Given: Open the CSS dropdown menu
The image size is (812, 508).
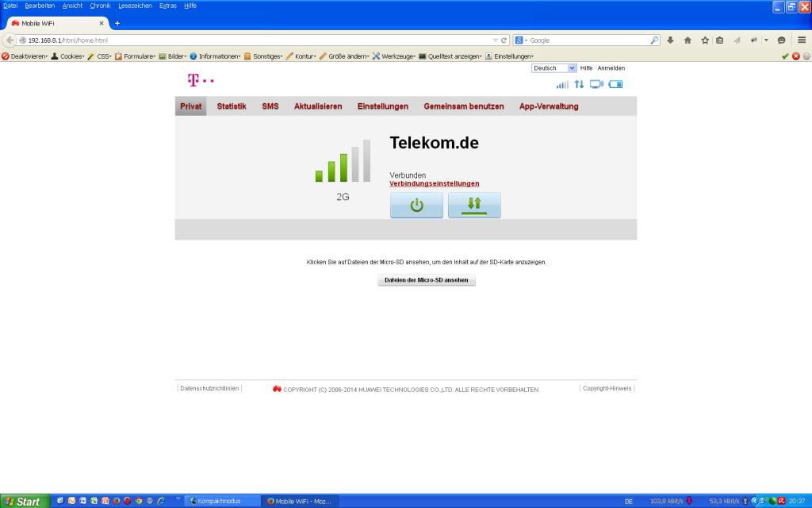Looking at the screenshot, I should click(x=99, y=56).
